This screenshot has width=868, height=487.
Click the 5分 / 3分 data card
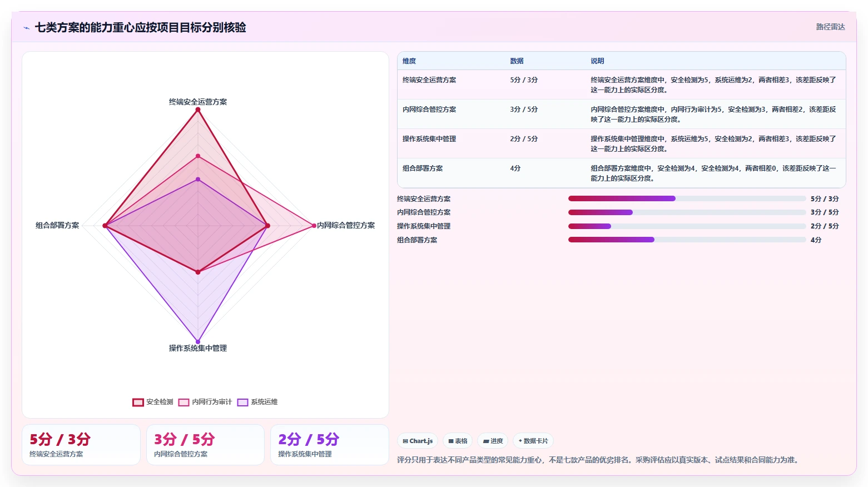coord(81,445)
